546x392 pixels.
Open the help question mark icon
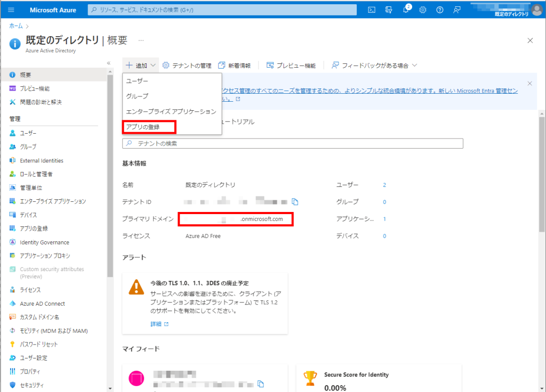(440, 10)
